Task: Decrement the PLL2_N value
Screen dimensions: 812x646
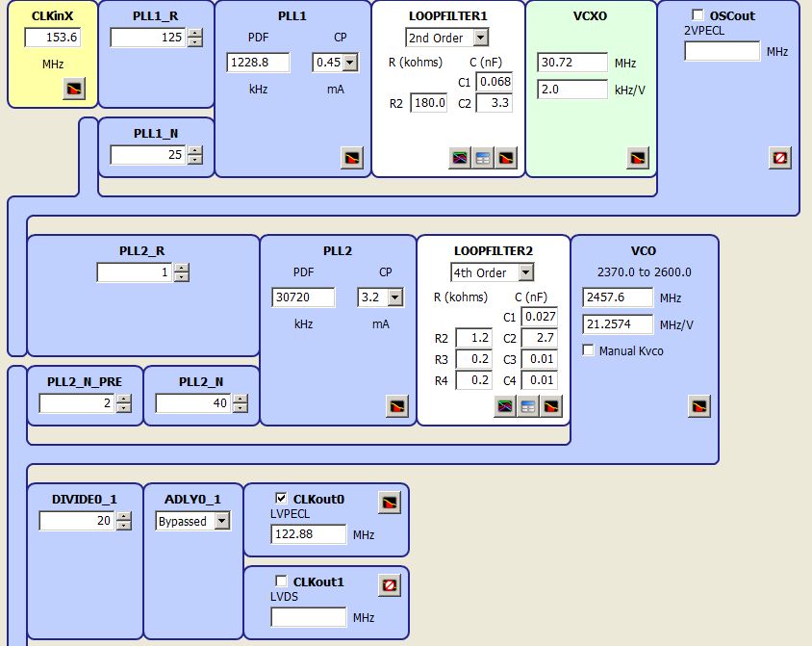Action: (240, 407)
